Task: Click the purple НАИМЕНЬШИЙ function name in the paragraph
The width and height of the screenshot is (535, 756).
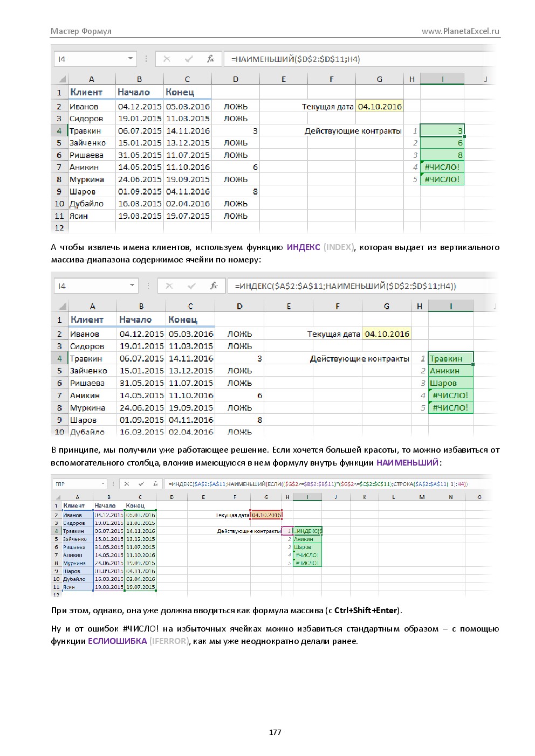Action: coord(407,462)
